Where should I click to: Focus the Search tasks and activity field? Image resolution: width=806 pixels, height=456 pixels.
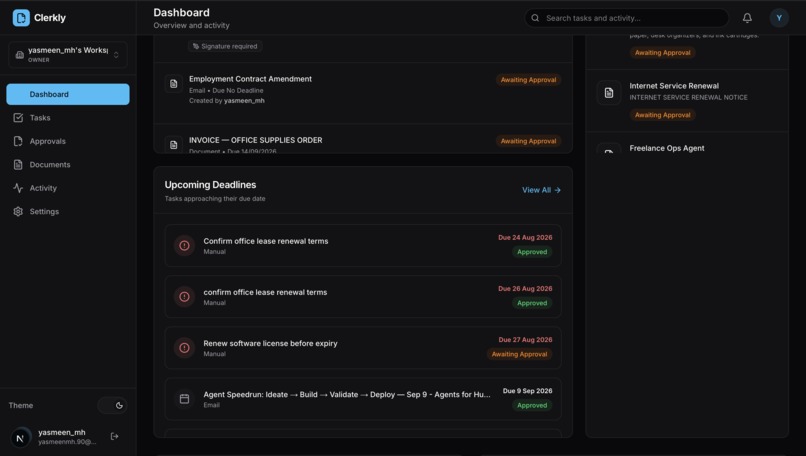tap(627, 18)
